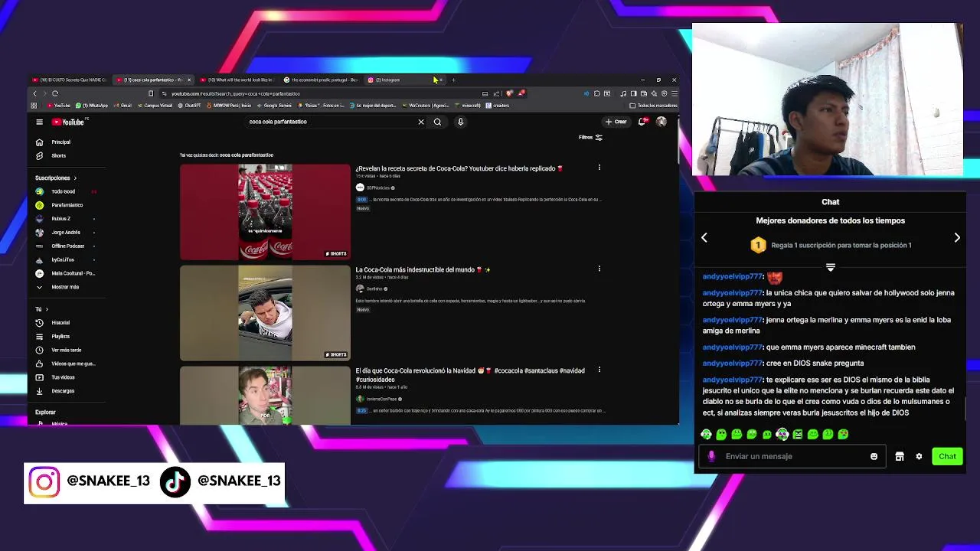This screenshot has width=980, height=551.
Task: Open Todos los marcadores folder
Action: 653,106
